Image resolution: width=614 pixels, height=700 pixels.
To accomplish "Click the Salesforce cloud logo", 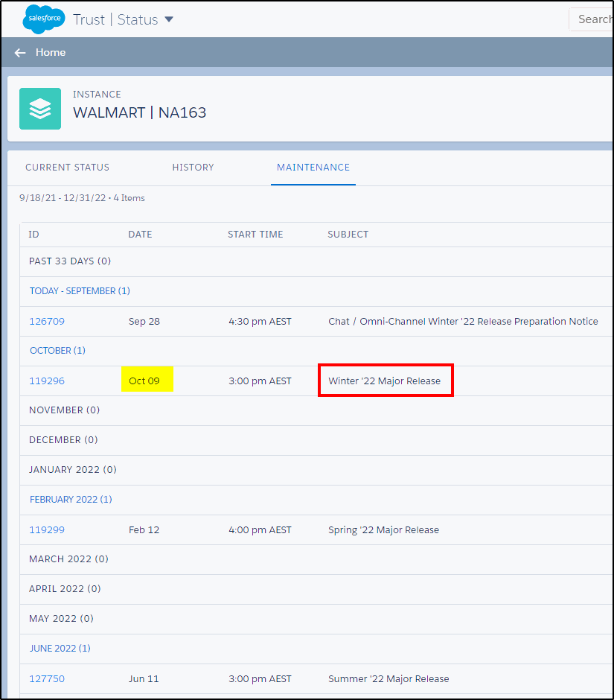I will pos(44,19).
